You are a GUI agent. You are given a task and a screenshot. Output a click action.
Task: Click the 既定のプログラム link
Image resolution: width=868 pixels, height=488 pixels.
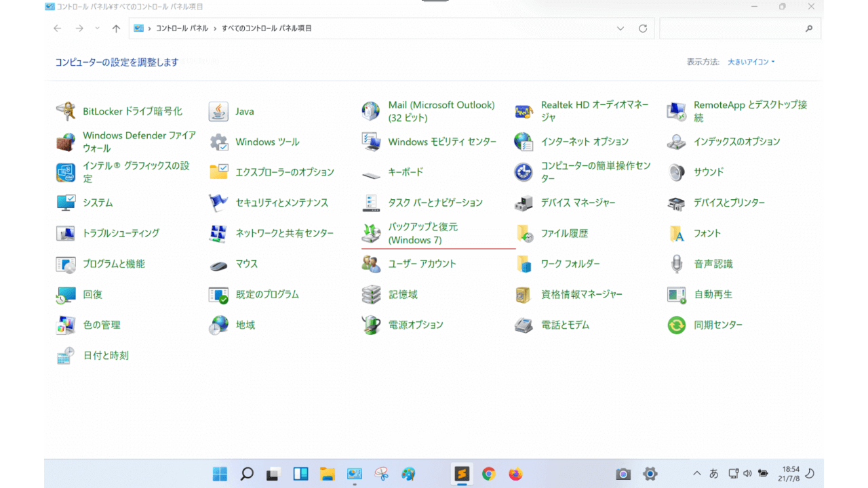(x=267, y=294)
